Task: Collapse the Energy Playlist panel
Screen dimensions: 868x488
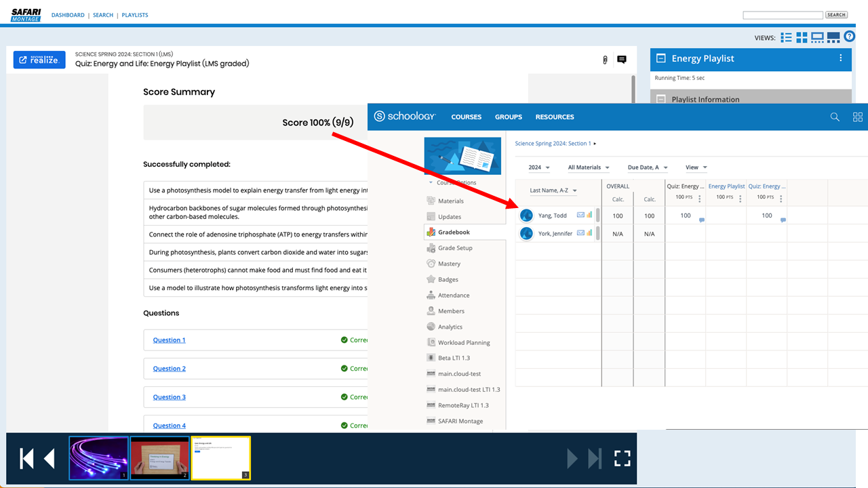Action: (661, 58)
